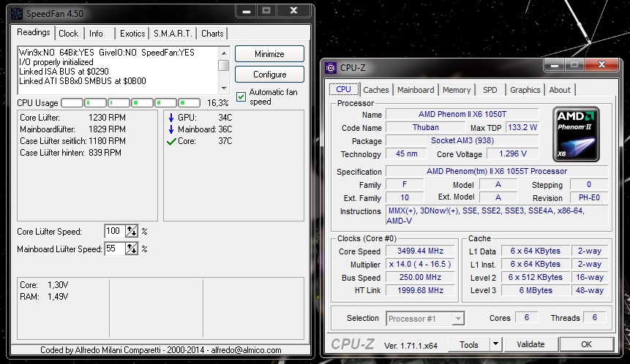Click the Configure button in SpeedFan

click(269, 75)
